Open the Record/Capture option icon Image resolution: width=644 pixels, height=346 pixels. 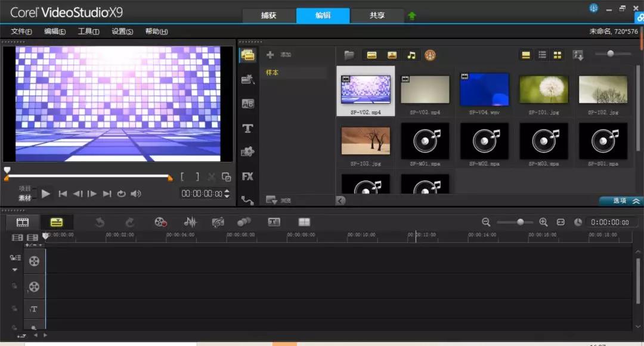click(160, 222)
